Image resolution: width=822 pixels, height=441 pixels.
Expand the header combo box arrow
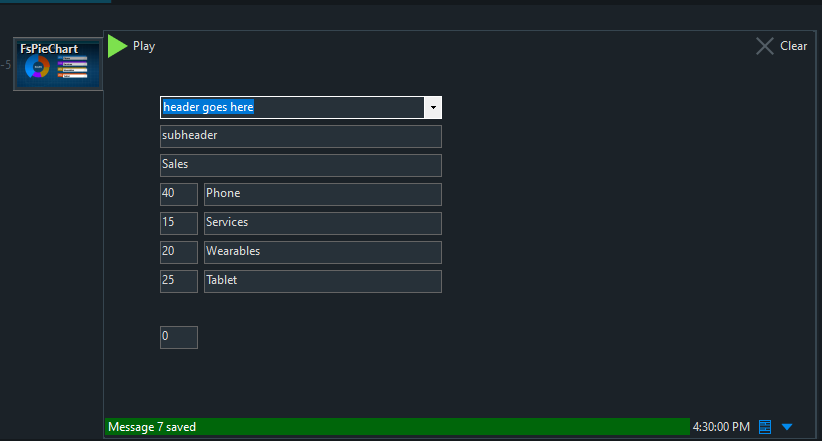click(x=433, y=108)
